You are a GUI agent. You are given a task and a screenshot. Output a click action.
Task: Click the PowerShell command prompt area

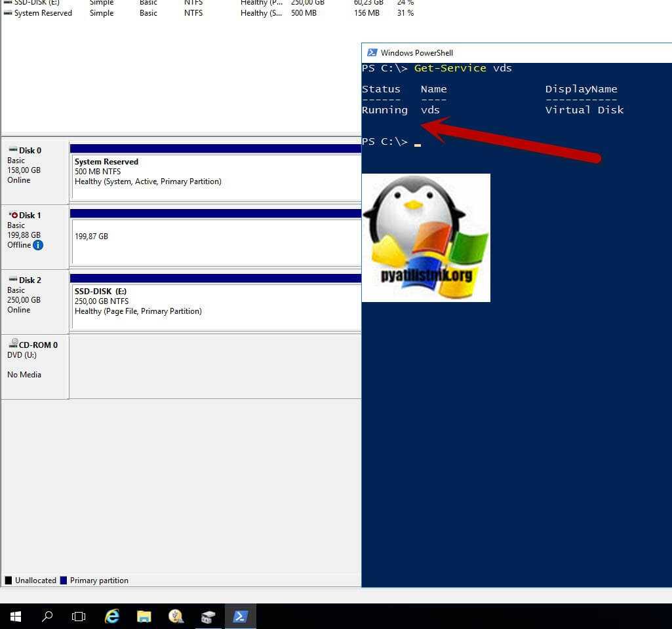coord(418,142)
